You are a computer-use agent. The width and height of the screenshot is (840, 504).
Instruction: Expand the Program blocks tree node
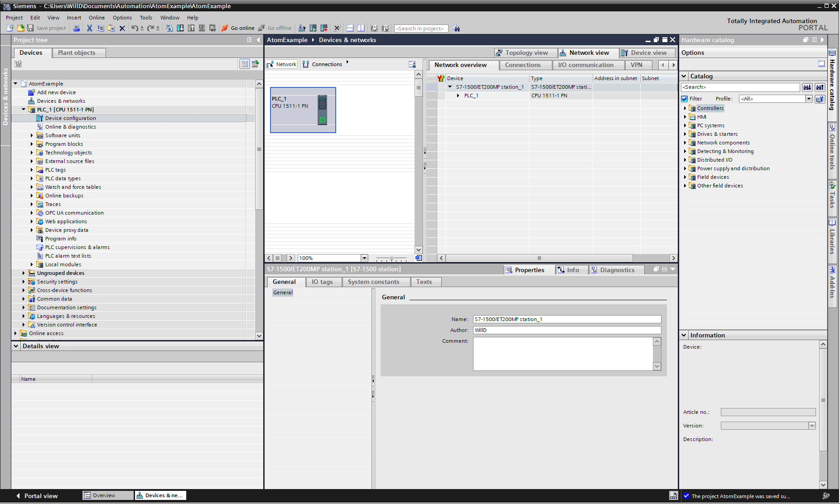(32, 144)
